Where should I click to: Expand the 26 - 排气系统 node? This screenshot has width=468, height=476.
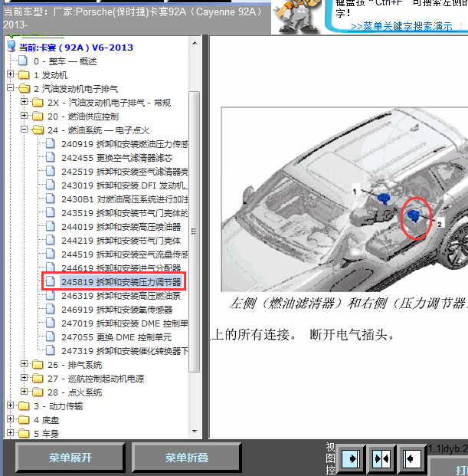point(24,363)
